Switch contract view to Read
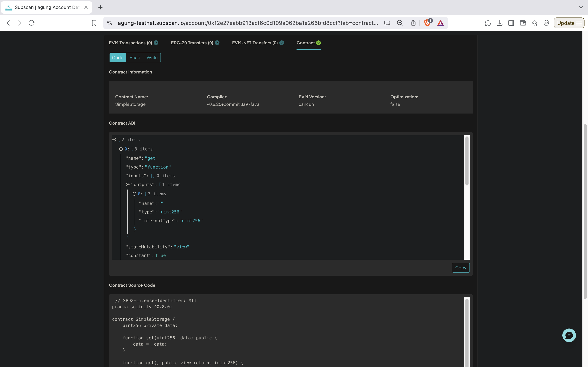 135,58
